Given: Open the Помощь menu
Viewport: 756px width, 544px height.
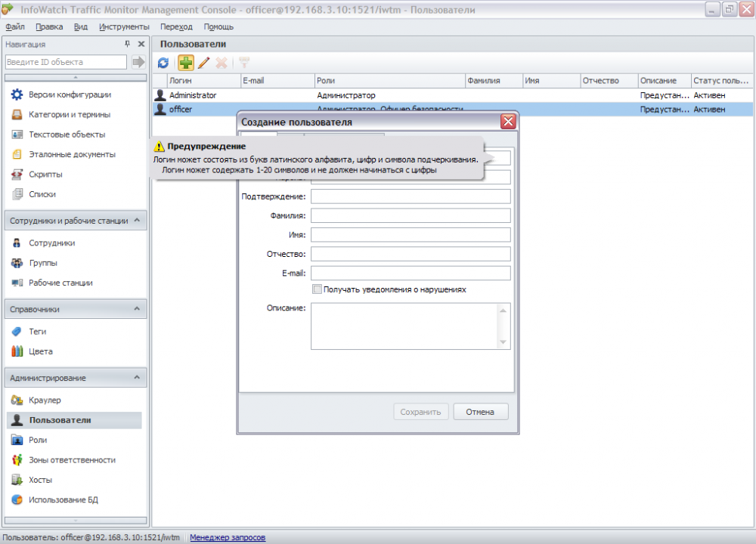Looking at the screenshot, I should click(x=218, y=26).
